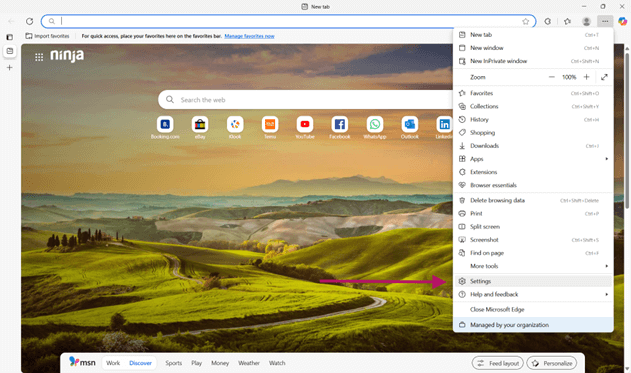
Task: Enter full screen from Zoom row
Action: [604, 77]
